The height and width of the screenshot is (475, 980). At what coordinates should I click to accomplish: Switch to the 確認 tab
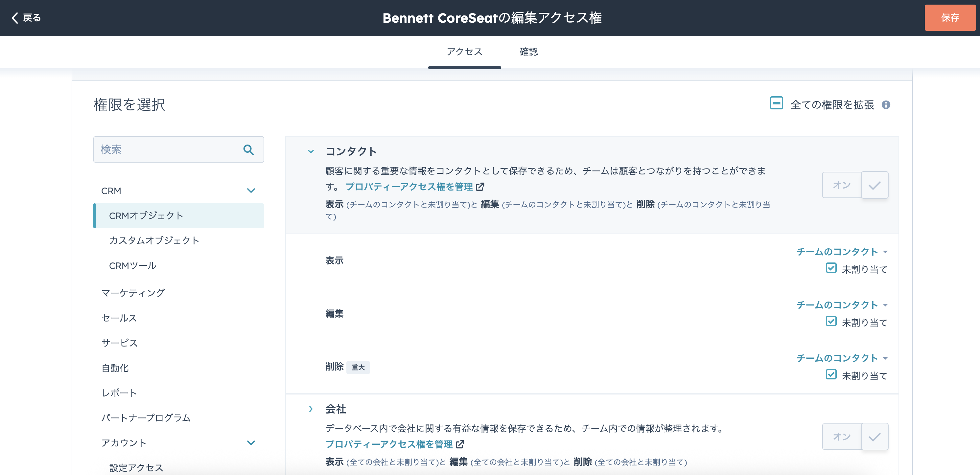click(x=529, y=52)
